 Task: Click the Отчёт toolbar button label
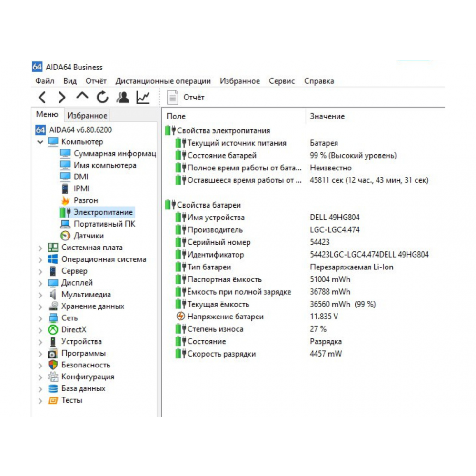tap(194, 98)
